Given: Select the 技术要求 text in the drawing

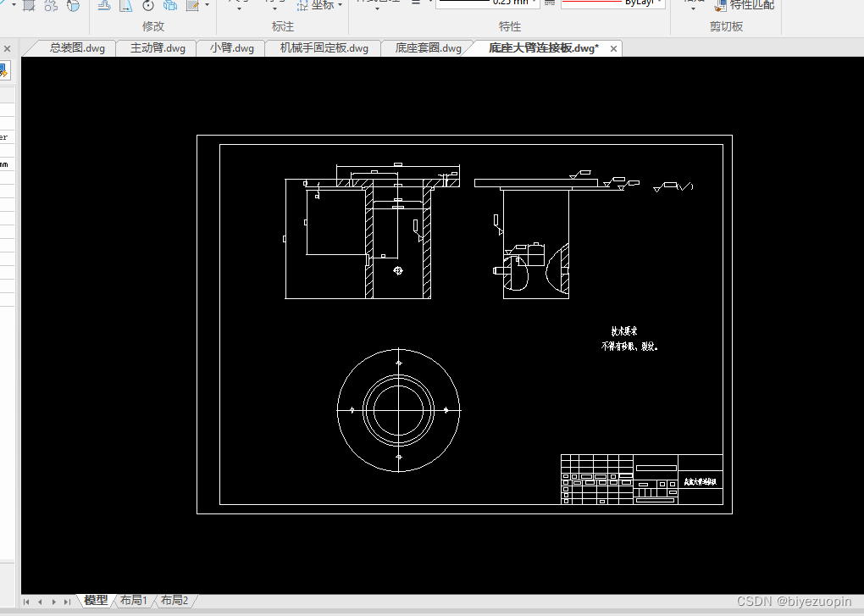Looking at the screenshot, I should click(624, 331).
